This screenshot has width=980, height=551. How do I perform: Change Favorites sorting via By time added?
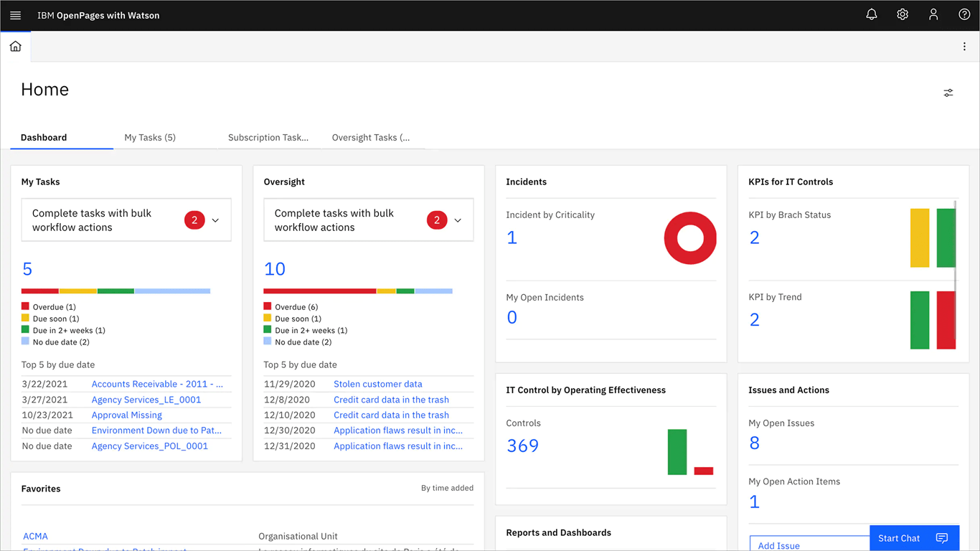click(x=446, y=488)
